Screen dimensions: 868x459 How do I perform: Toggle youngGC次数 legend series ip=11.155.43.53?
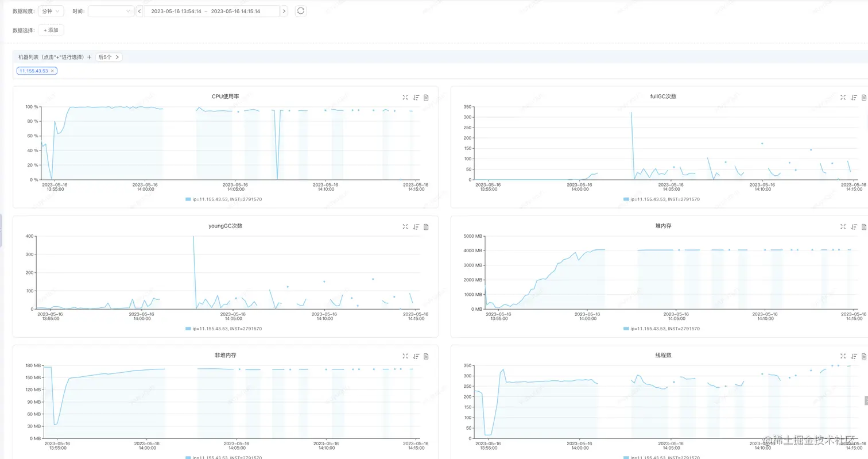point(224,329)
